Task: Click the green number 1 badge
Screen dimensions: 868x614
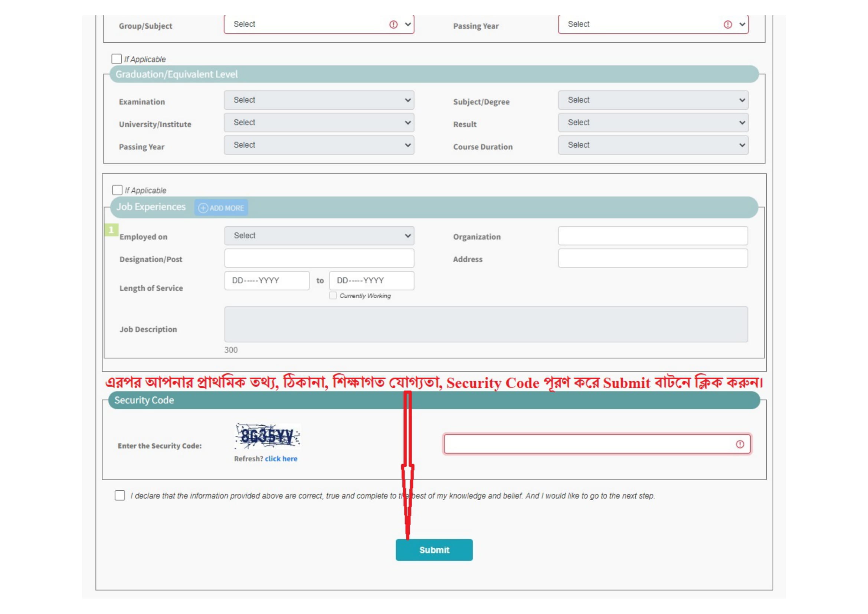Action: (111, 230)
